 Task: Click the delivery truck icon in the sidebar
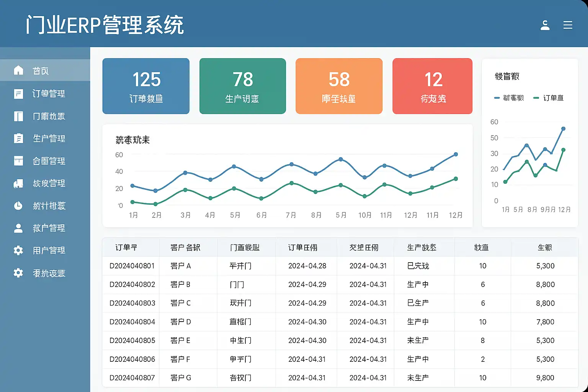tap(18, 183)
